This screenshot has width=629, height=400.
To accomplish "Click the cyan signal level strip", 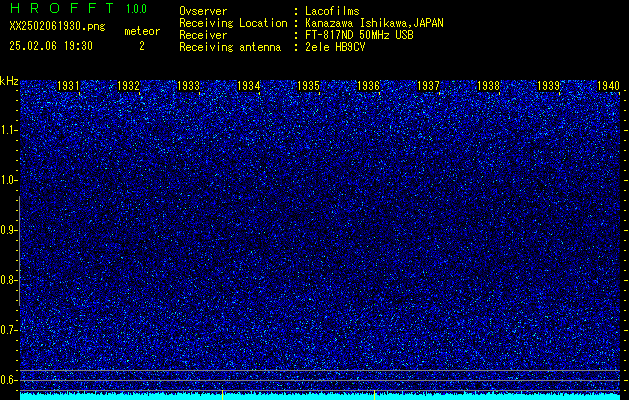I will coord(320,396).
